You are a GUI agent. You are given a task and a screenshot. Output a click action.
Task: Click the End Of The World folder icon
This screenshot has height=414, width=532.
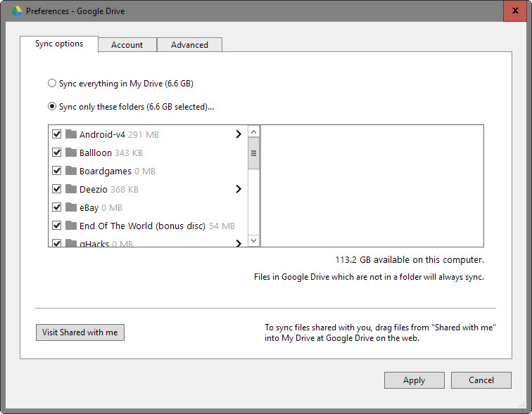tap(71, 226)
